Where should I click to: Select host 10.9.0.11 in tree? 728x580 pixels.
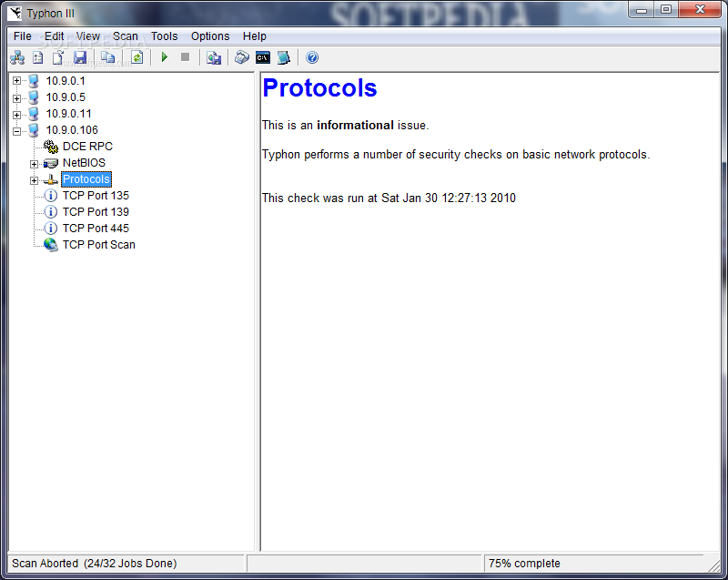69,114
